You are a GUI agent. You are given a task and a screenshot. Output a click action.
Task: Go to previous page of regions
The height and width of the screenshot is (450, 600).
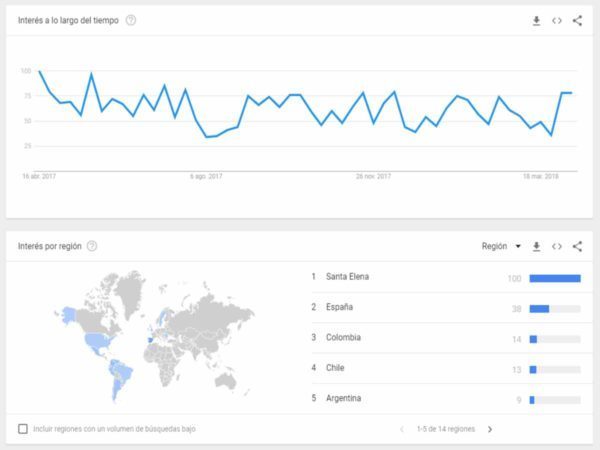point(402,429)
